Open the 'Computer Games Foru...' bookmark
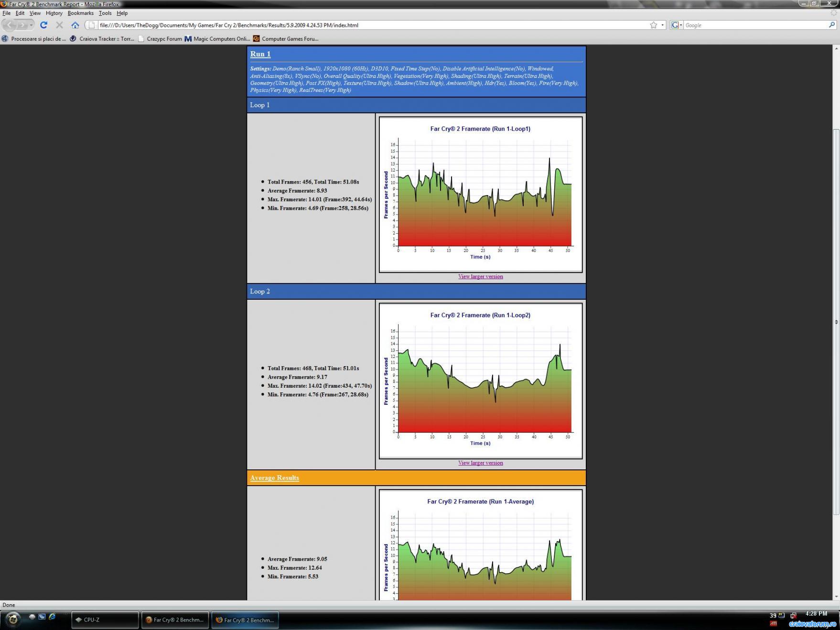The height and width of the screenshot is (630, 840). (286, 39)
